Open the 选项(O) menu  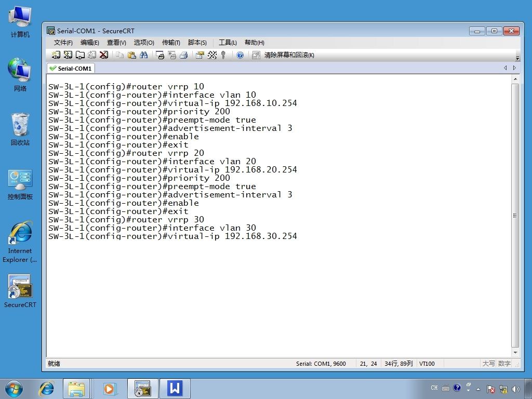pos(144,43)
